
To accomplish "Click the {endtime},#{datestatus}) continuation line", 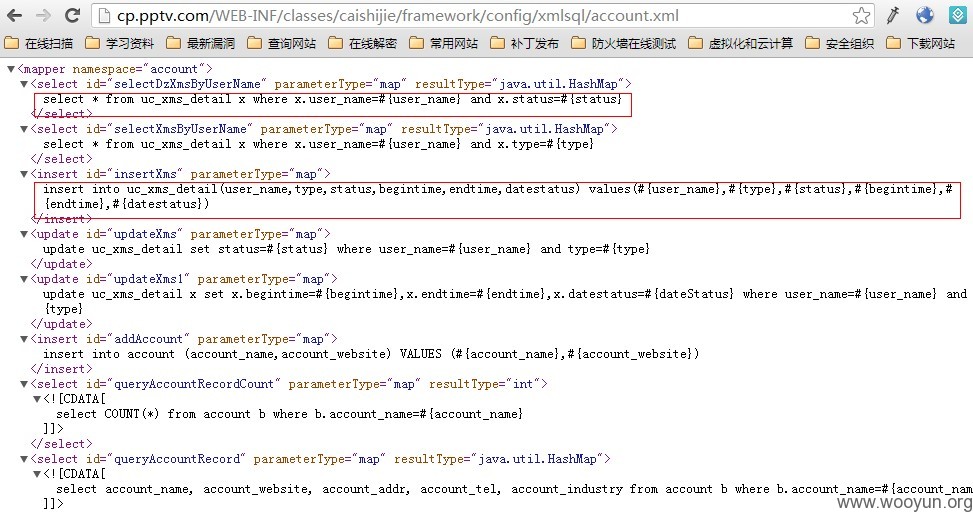I will click(x=127, y=204).
